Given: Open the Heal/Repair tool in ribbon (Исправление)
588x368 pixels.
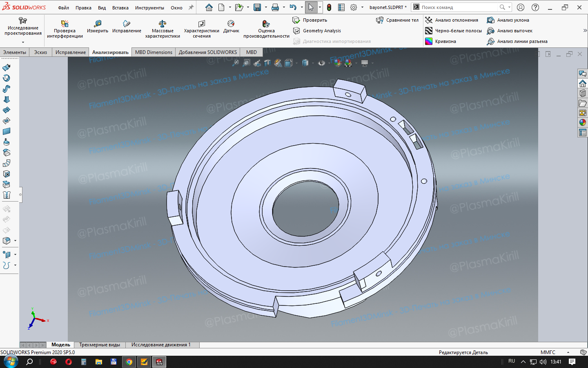Looking at the screenshot, I should coord(127,27).
